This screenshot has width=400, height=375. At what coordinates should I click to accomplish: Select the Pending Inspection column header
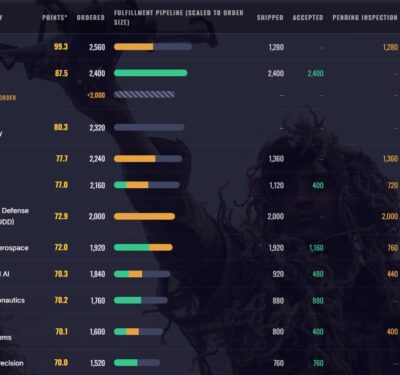[x=365, y=17]
